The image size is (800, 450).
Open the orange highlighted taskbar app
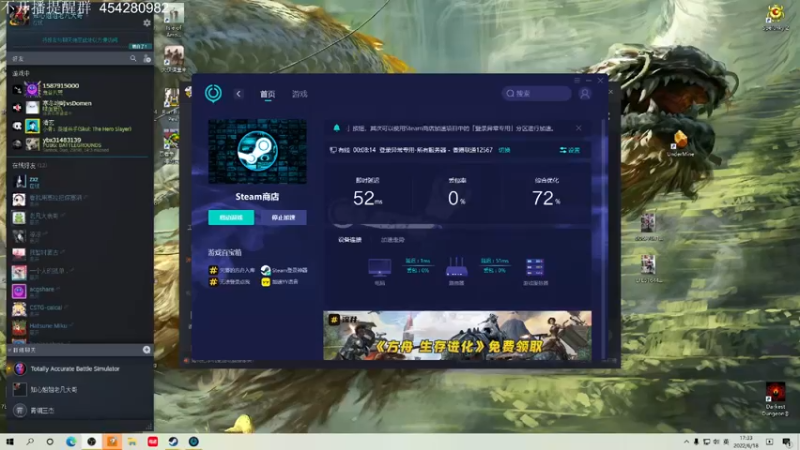click(112, 441)
